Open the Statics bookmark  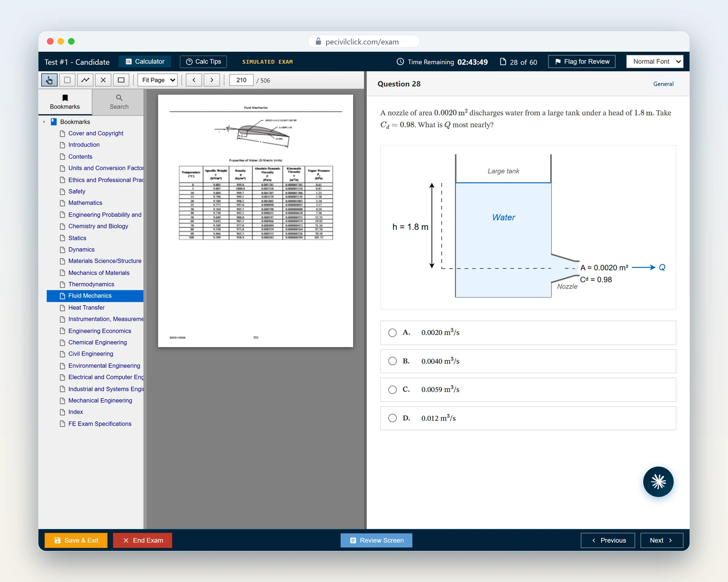pos(77,238)
